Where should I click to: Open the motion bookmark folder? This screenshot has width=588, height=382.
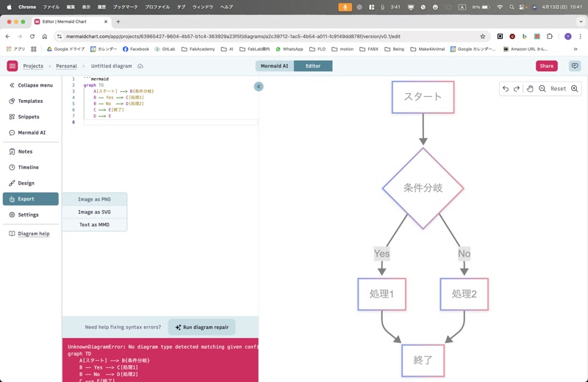(x=343, y=49)
